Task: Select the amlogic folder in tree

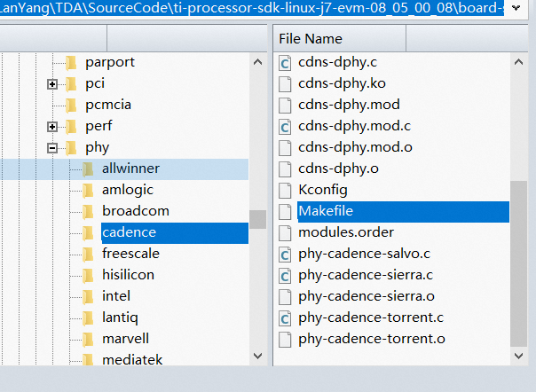Action: (128, 190)
